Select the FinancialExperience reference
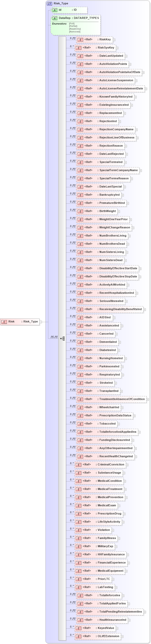 [x=101, y=563]
